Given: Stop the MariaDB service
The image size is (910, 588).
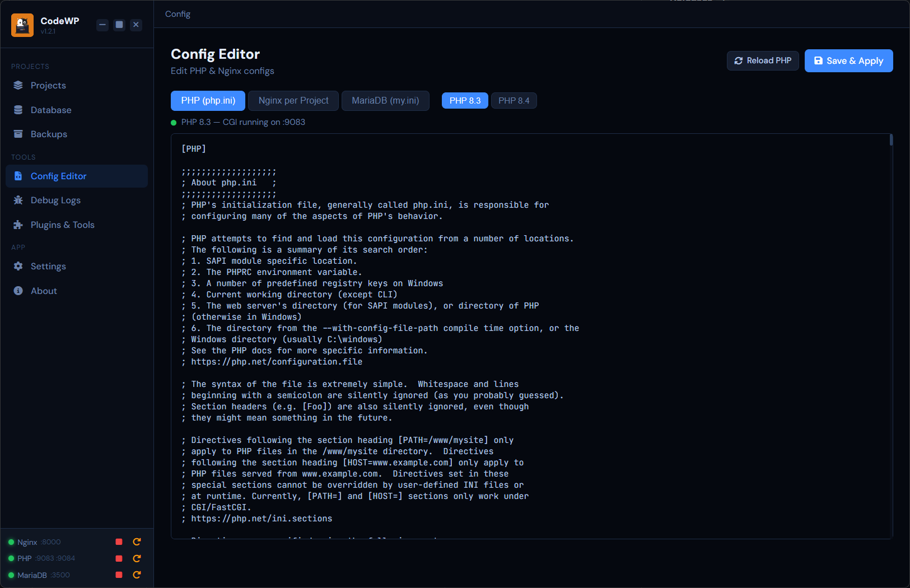Looking at the screenshot, I should [119, 575].
